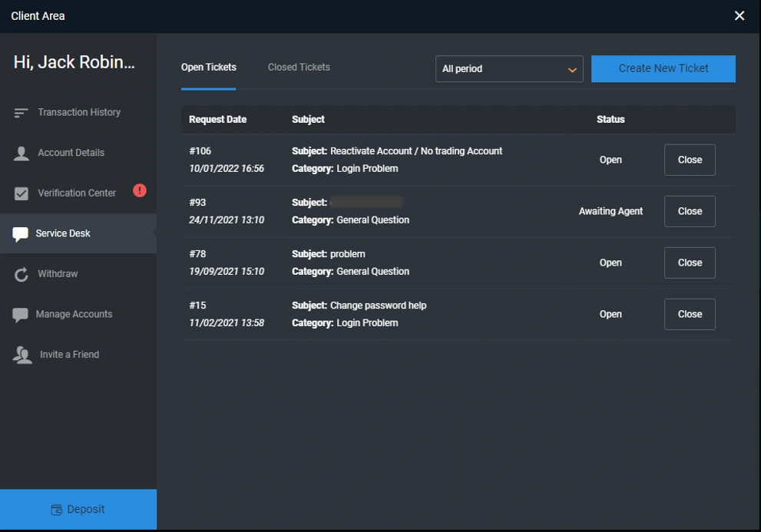Screen dimensions: 761x532
Task: Open the All period dropdown
Action: click(x=509, y=69)
